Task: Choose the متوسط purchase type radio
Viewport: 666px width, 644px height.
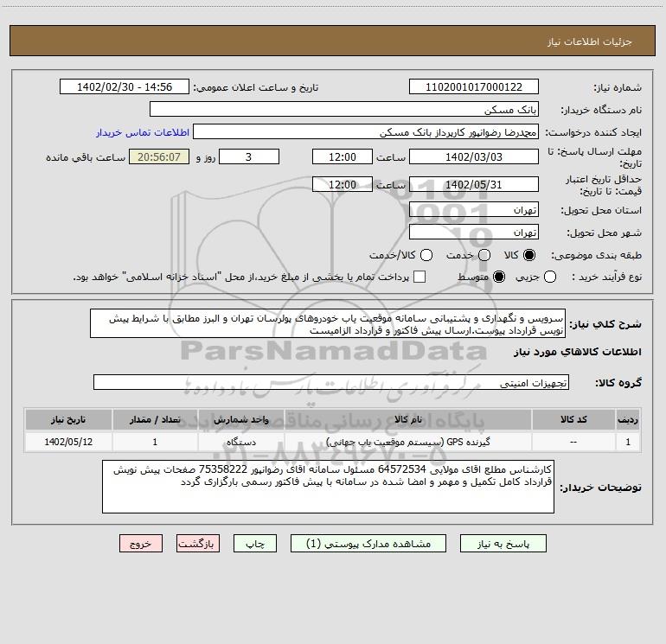Action: pos(499,277)
